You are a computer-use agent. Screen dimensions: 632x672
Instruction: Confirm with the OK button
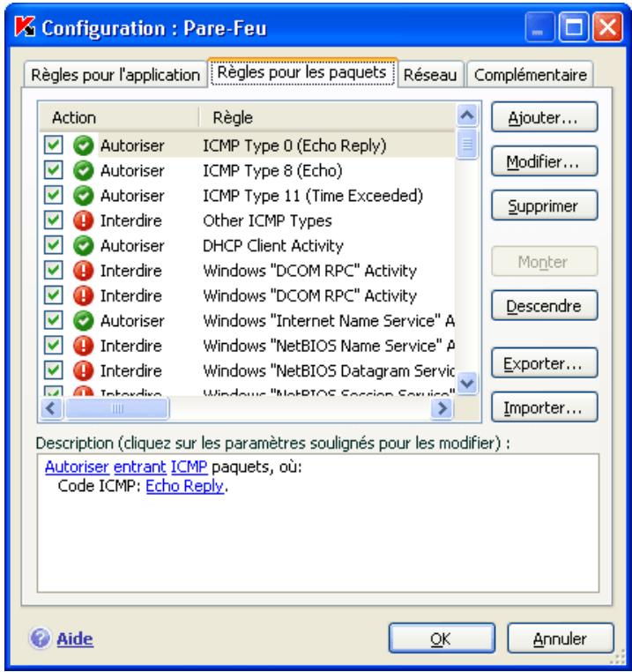(x=442, y=638)
